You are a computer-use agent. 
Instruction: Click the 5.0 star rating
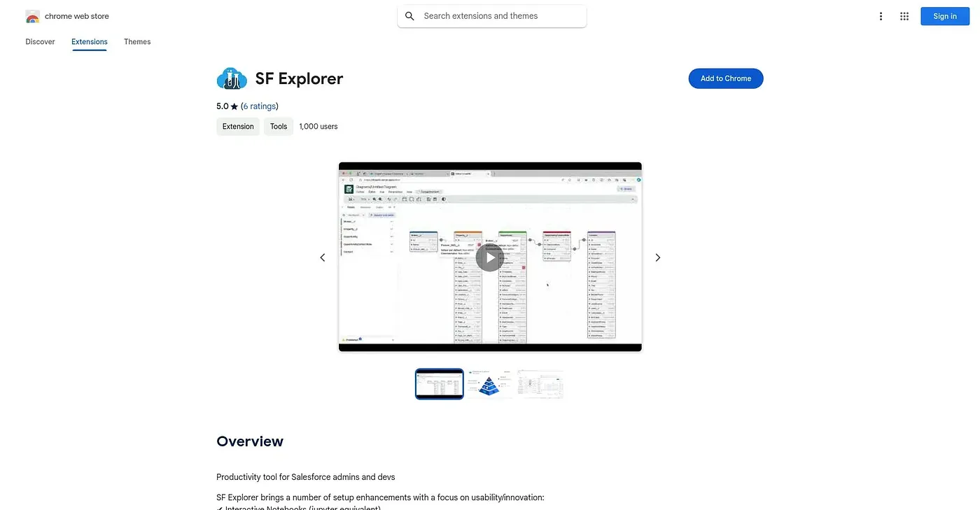227,106
